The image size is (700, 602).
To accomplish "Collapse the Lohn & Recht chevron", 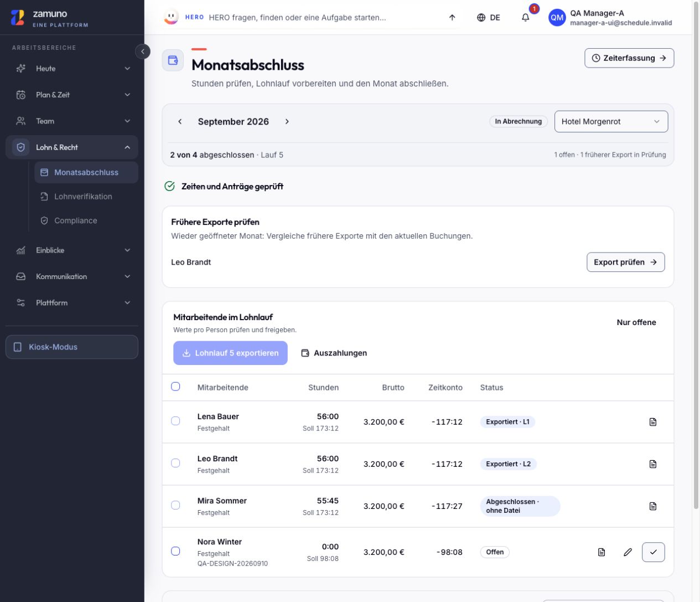I will click(x=127, y=147).
